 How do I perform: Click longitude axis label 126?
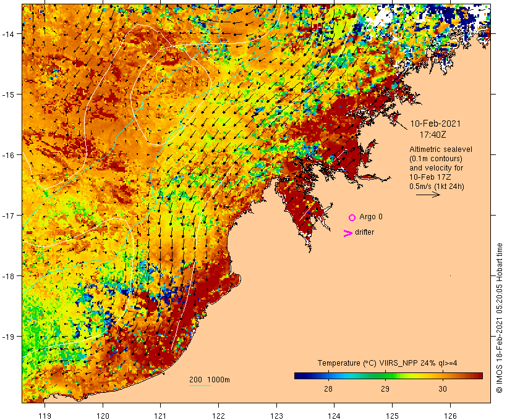(x=450, y=416)
